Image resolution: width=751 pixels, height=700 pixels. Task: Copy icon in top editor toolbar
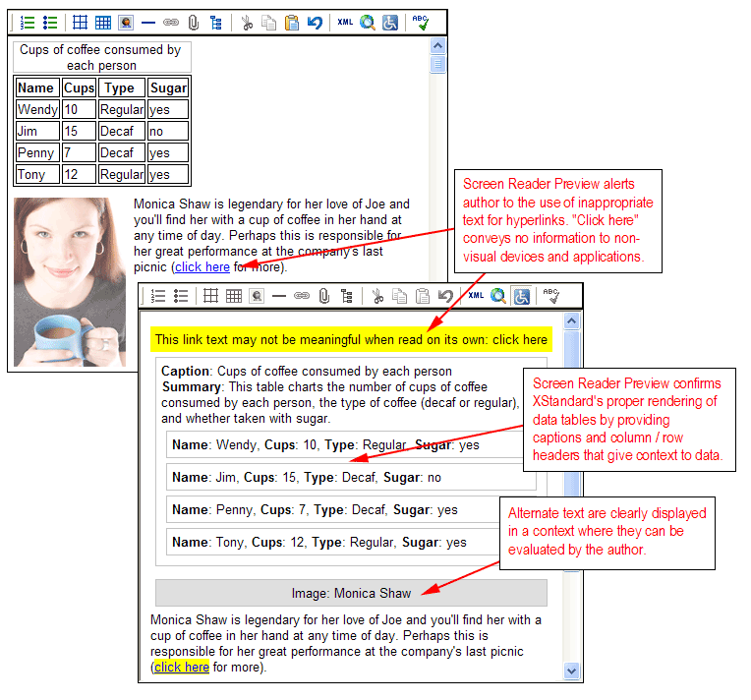(x=268, y=23)
